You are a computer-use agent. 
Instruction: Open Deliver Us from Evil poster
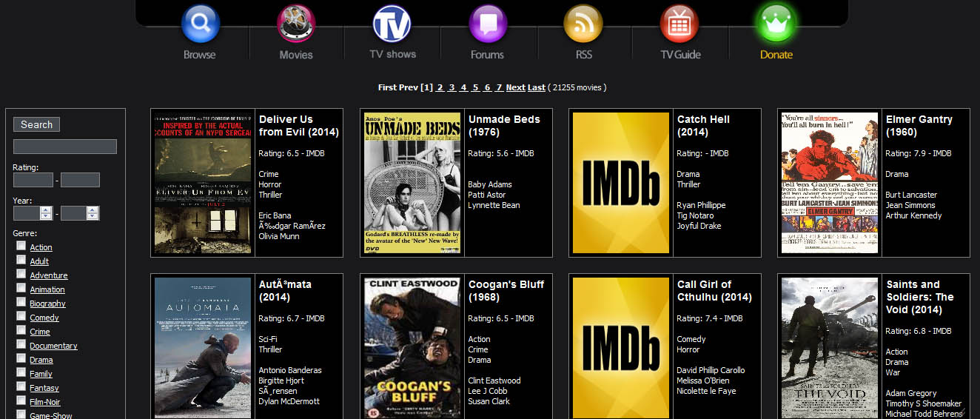(x=203, y=183)
